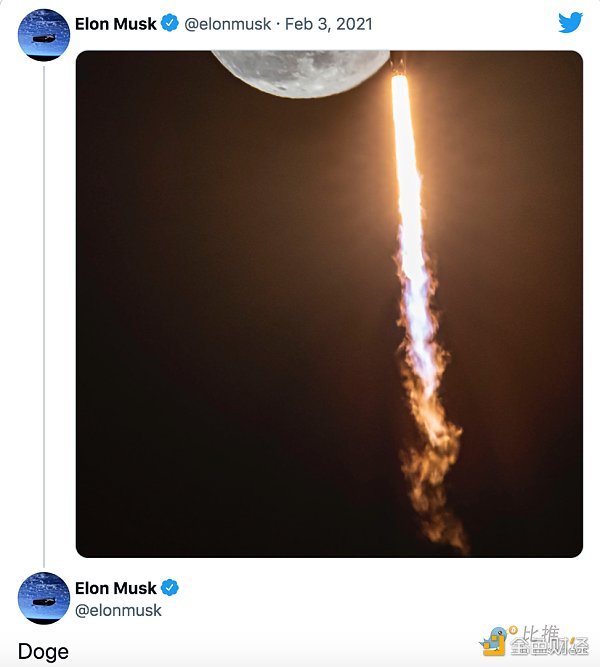This screenshot has height=667, width=600.
Task: Click the verified badge beside the top Elon Musk name
Action: [x=170, y=23]
